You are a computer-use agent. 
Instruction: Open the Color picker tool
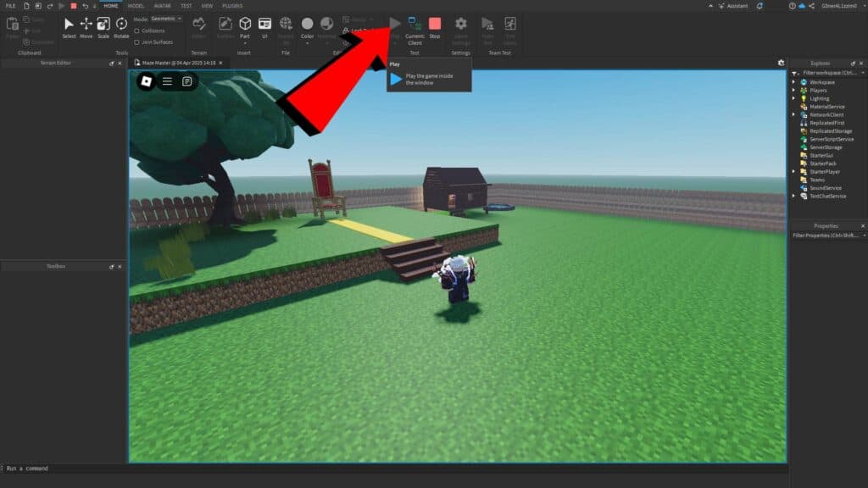coord(307,24)
